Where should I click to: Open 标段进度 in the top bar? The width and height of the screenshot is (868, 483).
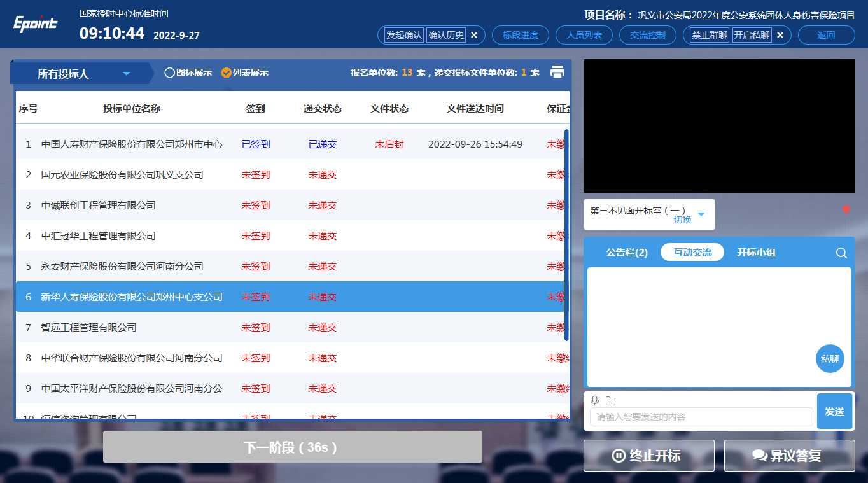tap(521, 35)
